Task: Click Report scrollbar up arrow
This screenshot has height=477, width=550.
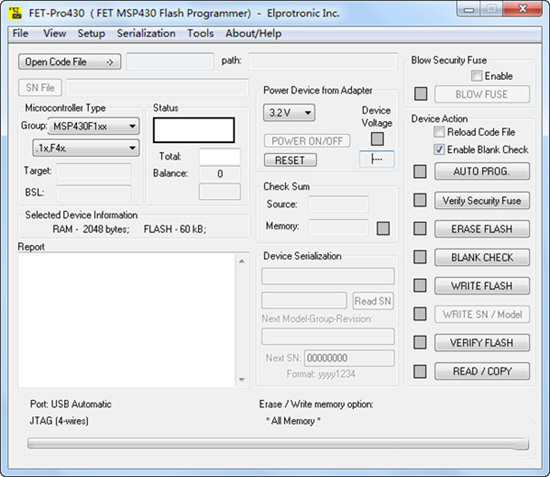Action: (x=242, y=261)
